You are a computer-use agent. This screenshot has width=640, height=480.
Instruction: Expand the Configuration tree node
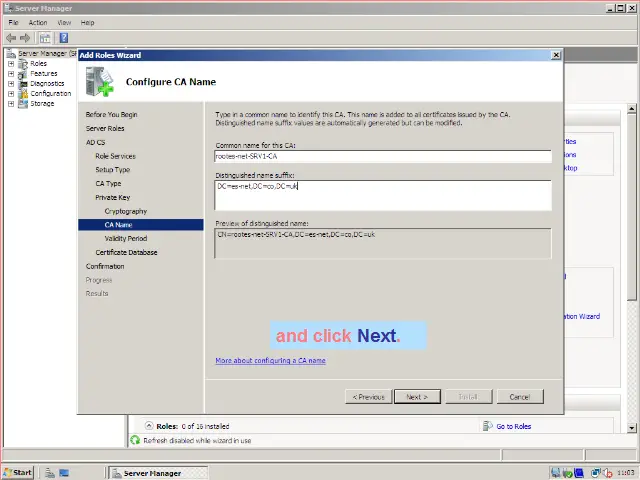tap(11, 93)
